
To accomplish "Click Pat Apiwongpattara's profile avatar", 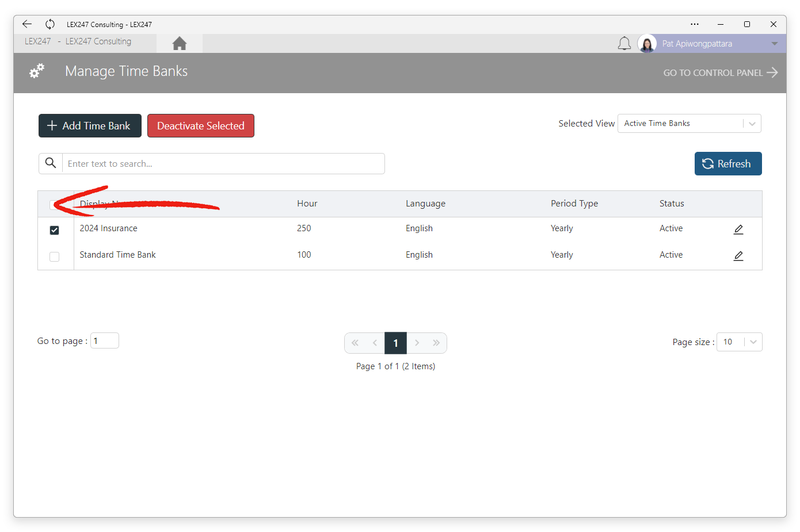I will 647,44.
